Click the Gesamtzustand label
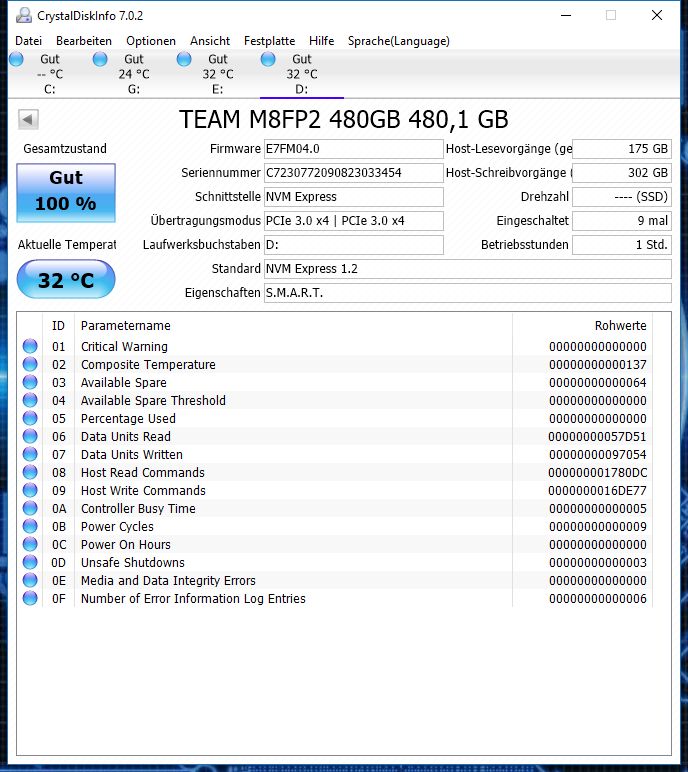The height and width of the screenshot is (772, 688). (65, 149)
